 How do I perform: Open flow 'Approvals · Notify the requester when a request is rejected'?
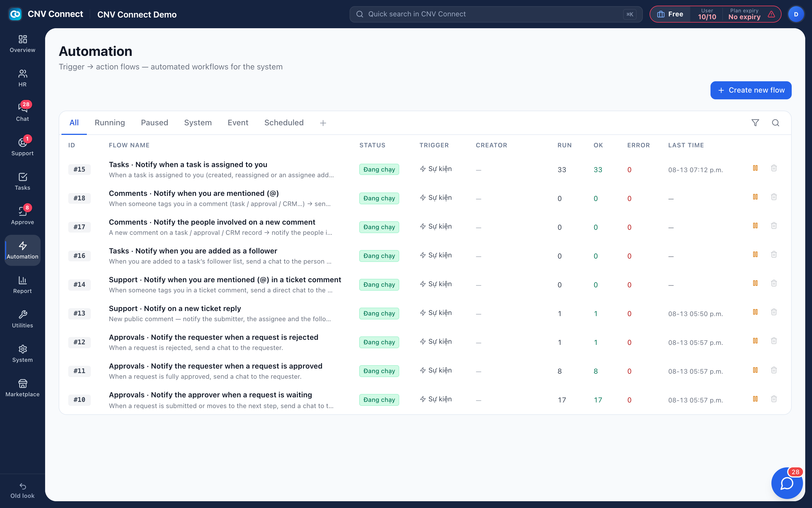coord(213,337)
